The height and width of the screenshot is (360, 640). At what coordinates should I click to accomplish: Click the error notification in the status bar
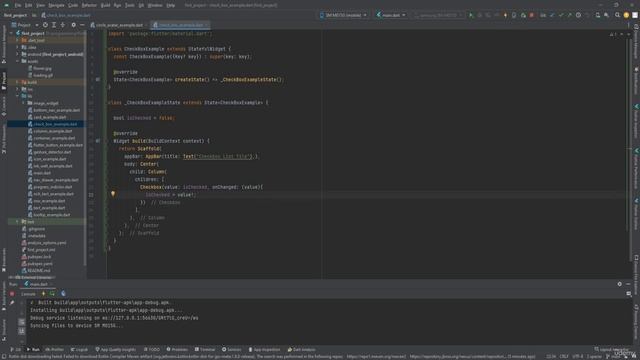[271, 356]
